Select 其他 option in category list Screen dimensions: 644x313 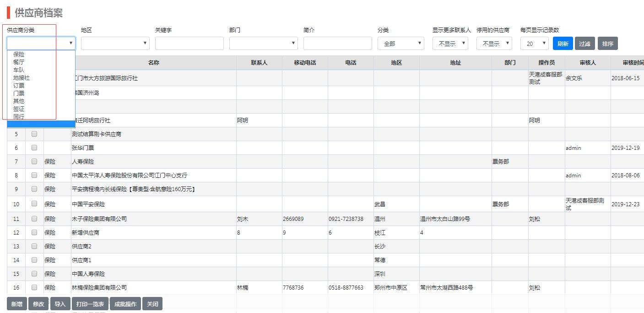19,101
